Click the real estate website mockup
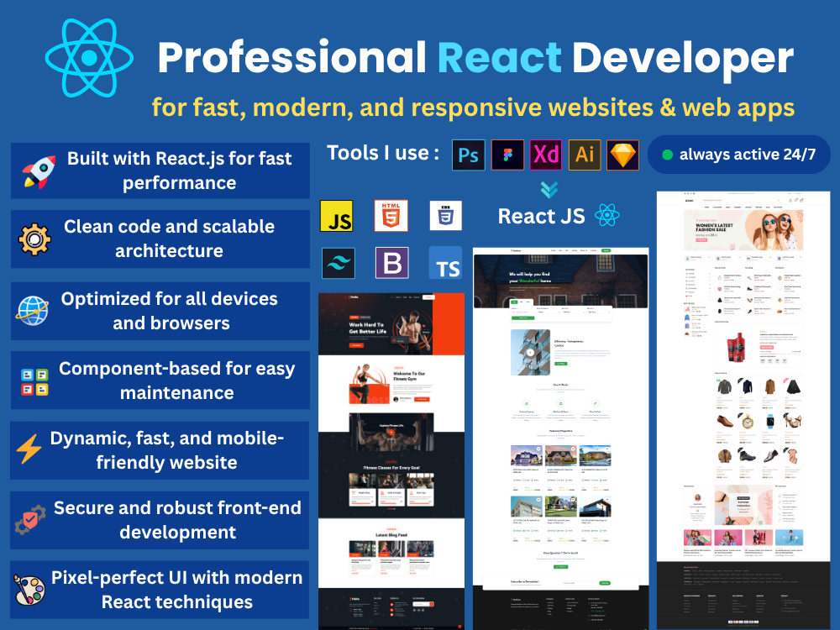Screen dimensions: 840x630 (x=561, y=438)
